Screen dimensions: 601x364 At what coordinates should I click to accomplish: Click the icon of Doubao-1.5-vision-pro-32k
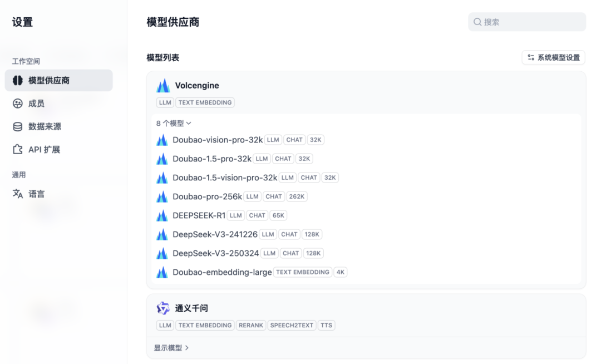162,178
